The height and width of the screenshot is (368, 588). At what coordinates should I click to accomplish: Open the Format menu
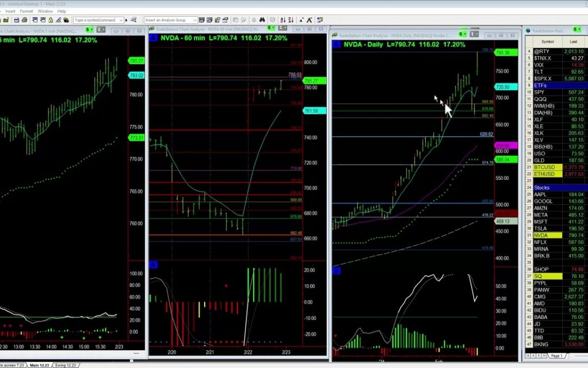pyautogui.click(x=27, y=11)
